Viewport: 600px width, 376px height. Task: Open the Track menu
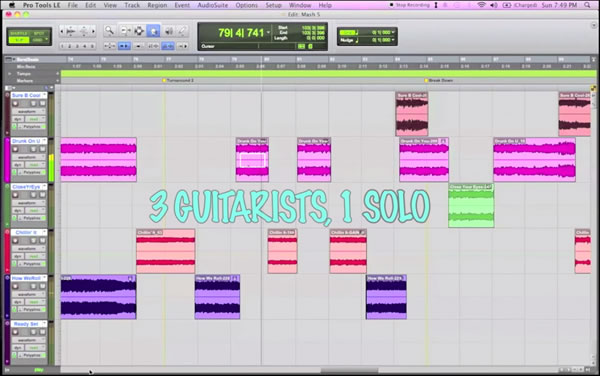coord(132,5)
